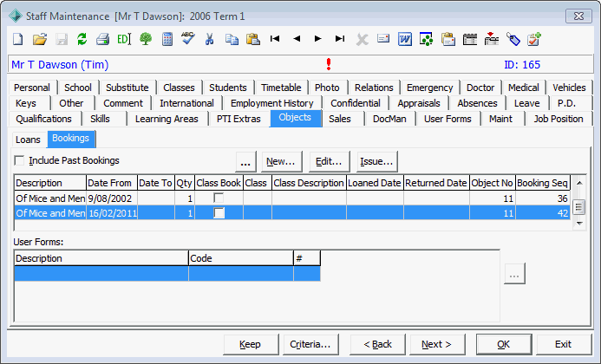Click the ellipsis button beside User Forms
This screenshot has height=364, width=601.
pos(514,274)
